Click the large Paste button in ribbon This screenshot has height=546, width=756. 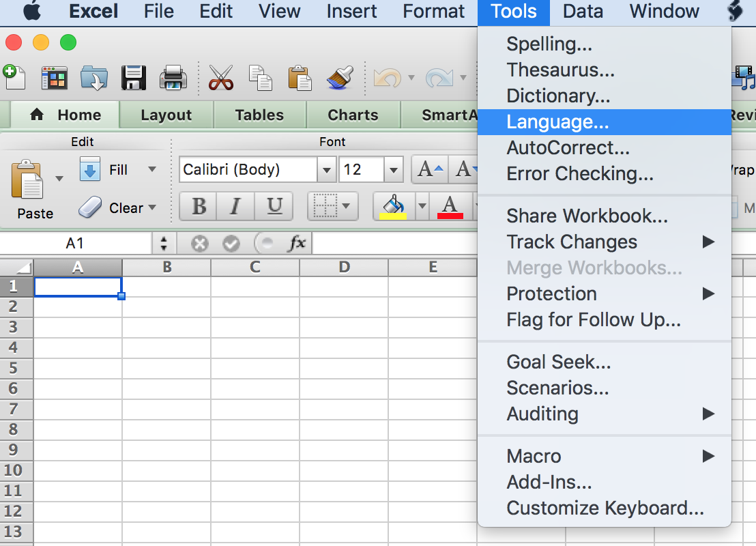(x=28, y=190)
